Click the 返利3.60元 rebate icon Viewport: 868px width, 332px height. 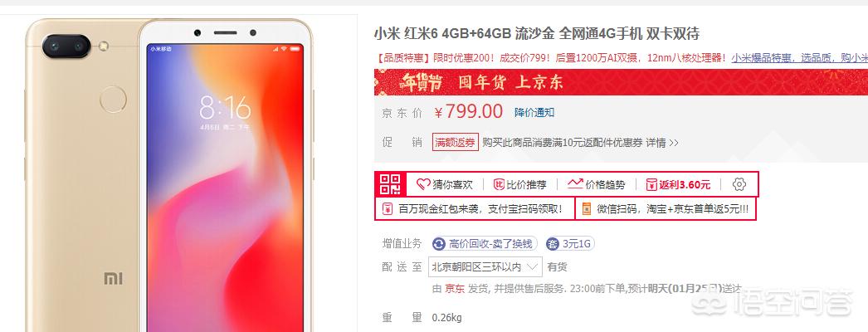click(651, 185)
